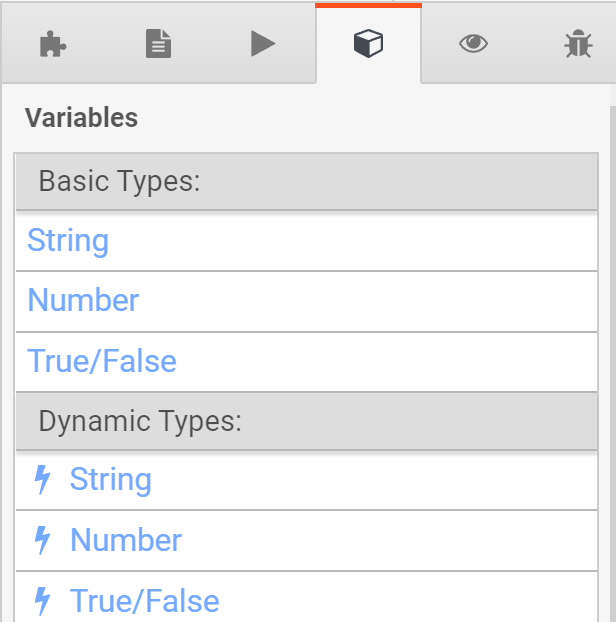Choose String under Dynamic Types
This screenshot has width=616, height=622.
pos(110,480)
